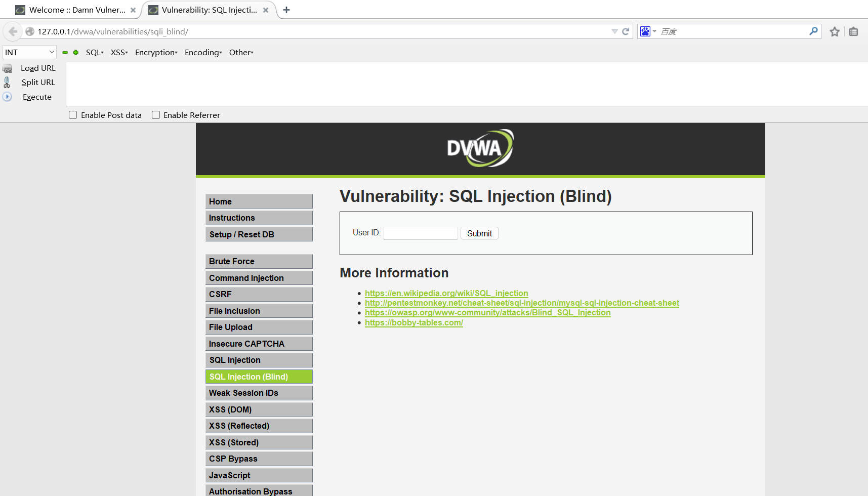Click the browser address bar URL
The width and height of the screenshot is (868, 496).
coord(319,31)
